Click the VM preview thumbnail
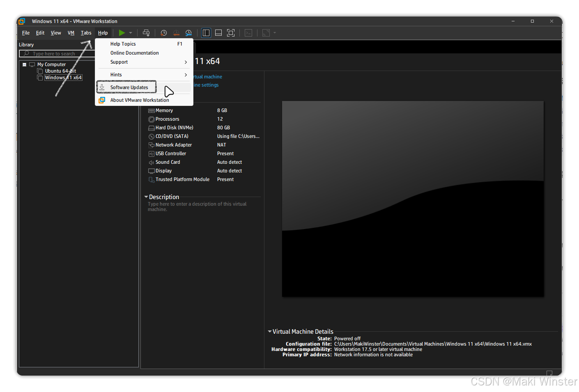 pos(413,199)
